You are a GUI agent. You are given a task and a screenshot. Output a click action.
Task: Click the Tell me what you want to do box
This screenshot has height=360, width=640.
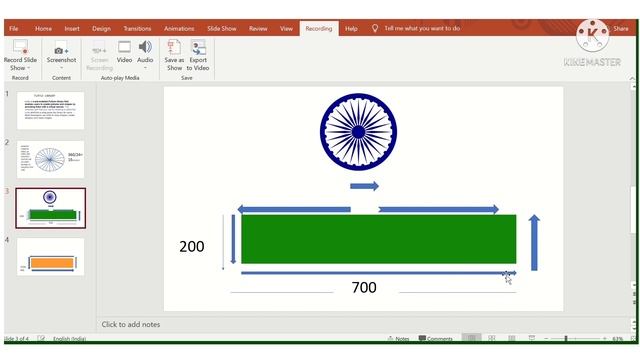coord(422,28)
